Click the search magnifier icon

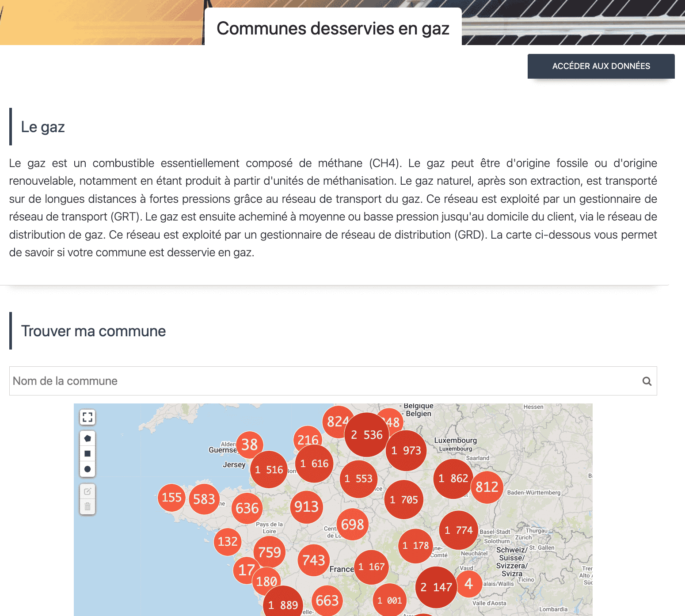tap(647, 381)
